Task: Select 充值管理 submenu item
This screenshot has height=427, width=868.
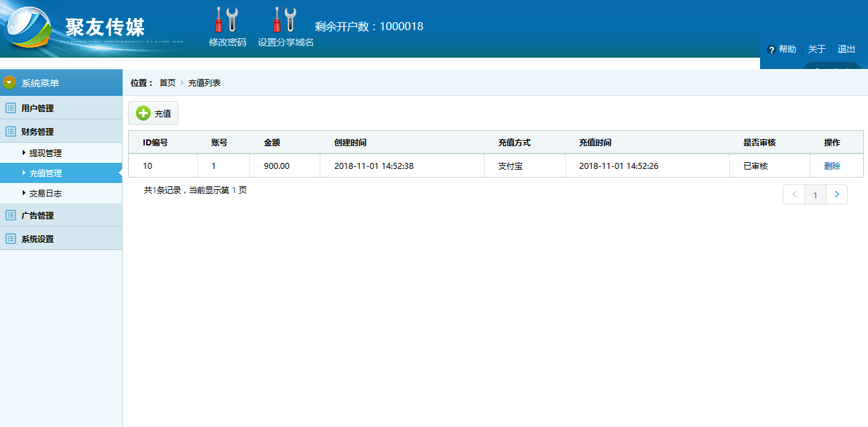Action: tap(61, 173)
